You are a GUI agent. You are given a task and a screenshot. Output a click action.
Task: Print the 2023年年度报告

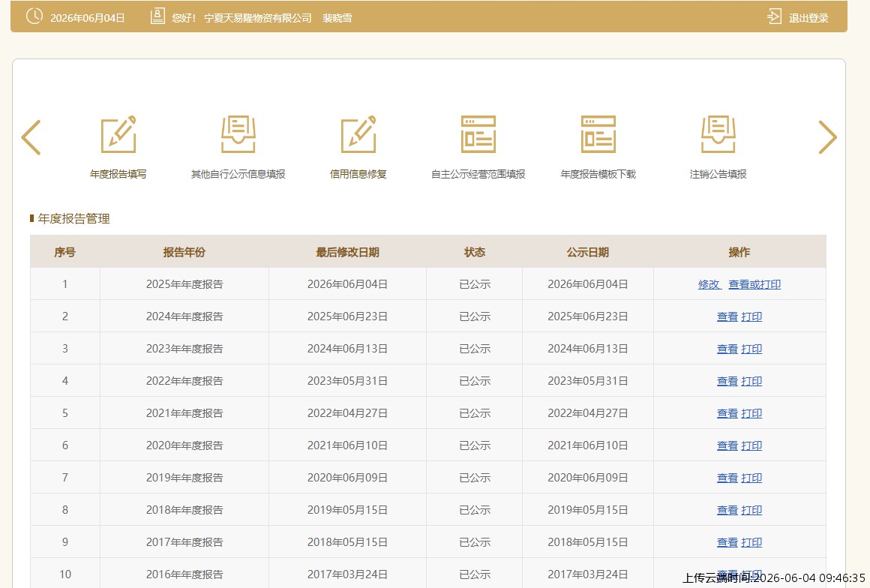point(751,349)
